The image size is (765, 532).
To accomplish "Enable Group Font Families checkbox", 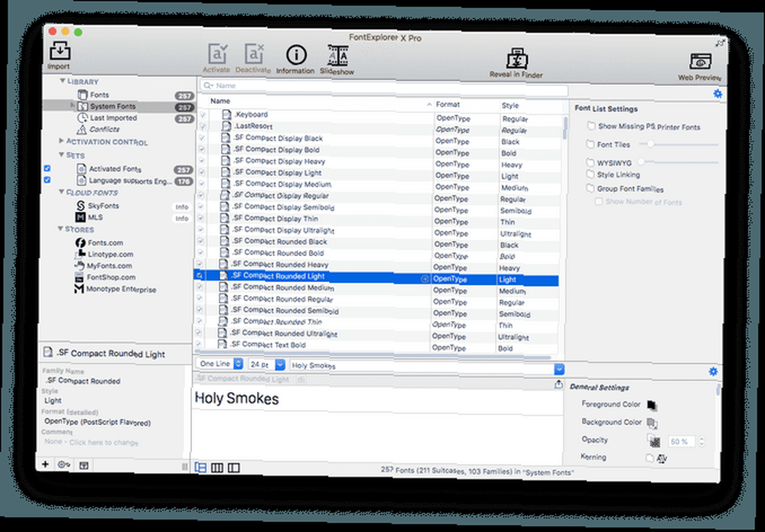I will [591, 188].
